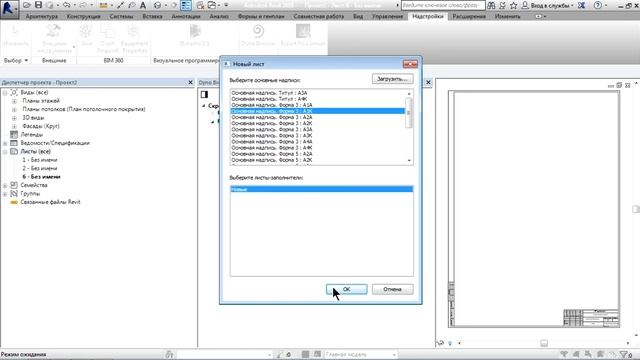Click the title block list scroll-down arrow
This screenshot has height=360, width=640.
(x=409, y=160)
